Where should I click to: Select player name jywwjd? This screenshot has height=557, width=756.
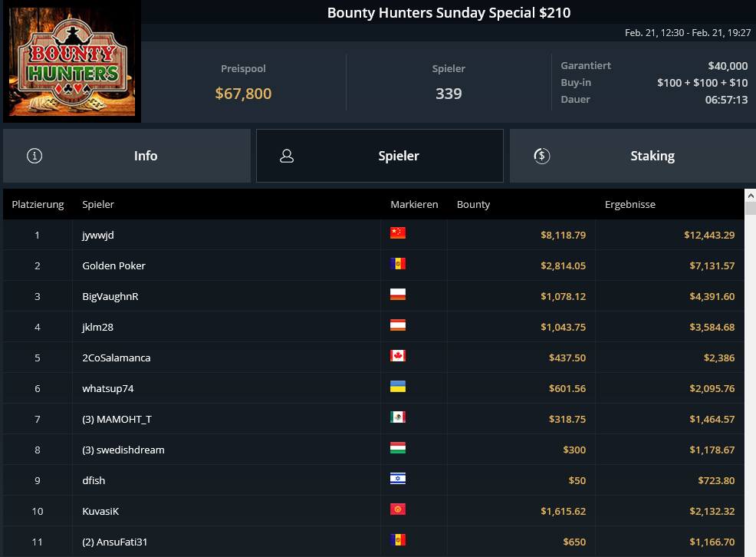click(98, 236)
